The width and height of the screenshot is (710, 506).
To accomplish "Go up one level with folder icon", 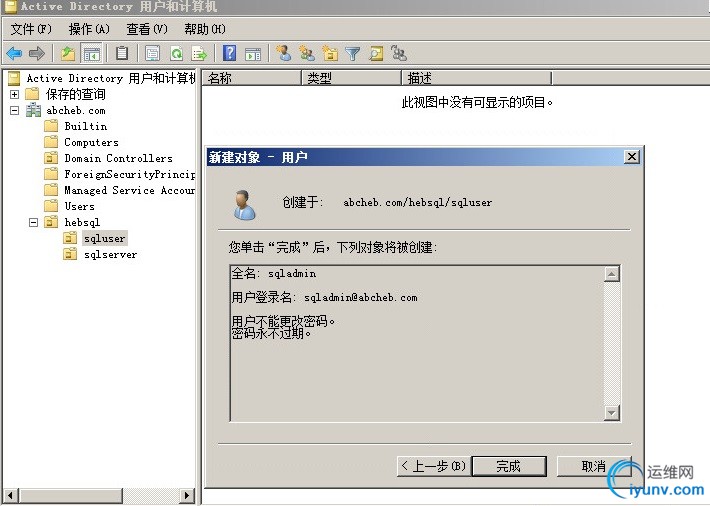I will [x=68, y=53].
